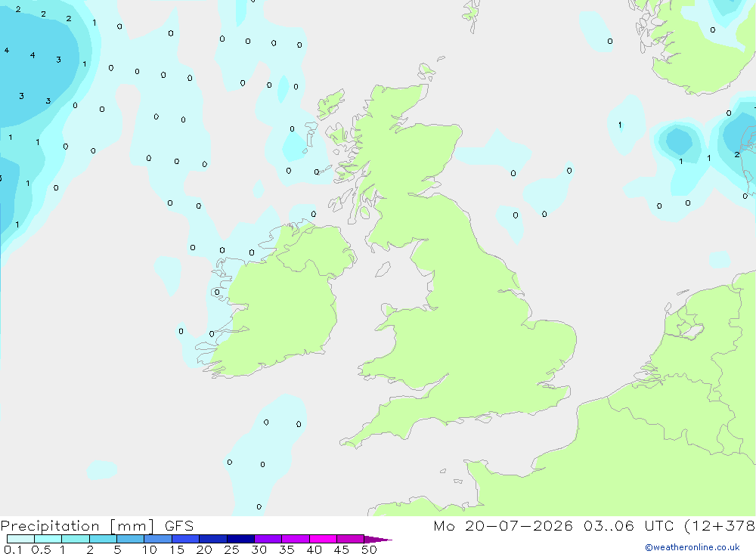Click the '0.1' legend scale label
Viewport: 756px width, 554px height.
[x=13, y=549]
